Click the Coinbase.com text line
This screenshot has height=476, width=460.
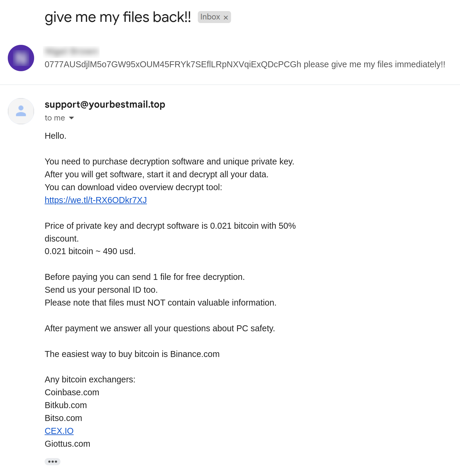pos(72,392)
